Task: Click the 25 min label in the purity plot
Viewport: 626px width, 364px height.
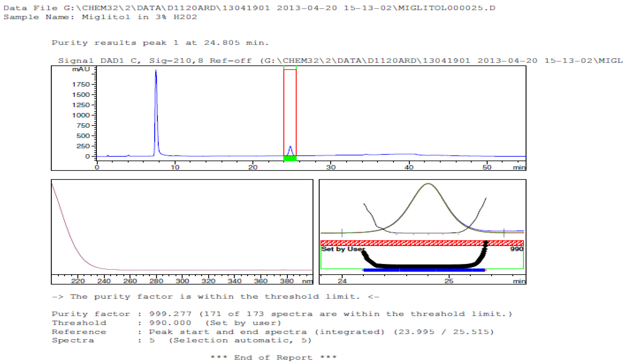Action: (x=449, y=281)
